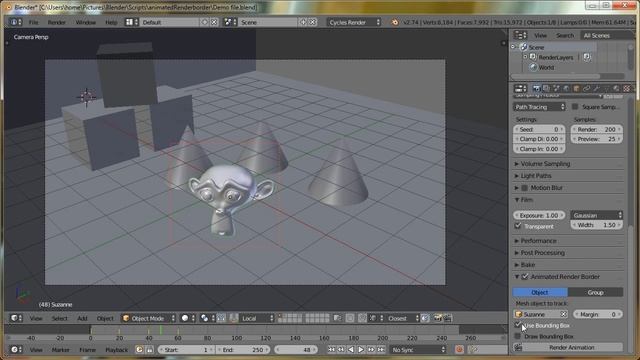Expand the Post Processing panel

[x=542, y=253]
